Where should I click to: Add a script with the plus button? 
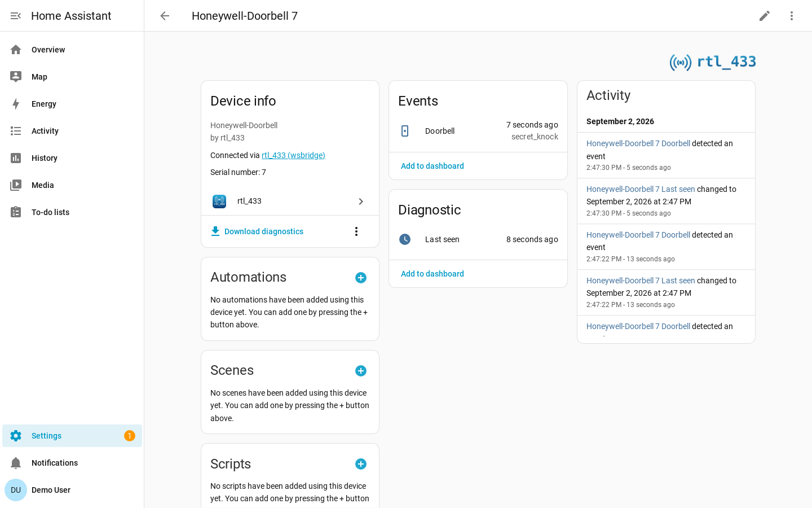pyautogui.click(x=361, y=464)
